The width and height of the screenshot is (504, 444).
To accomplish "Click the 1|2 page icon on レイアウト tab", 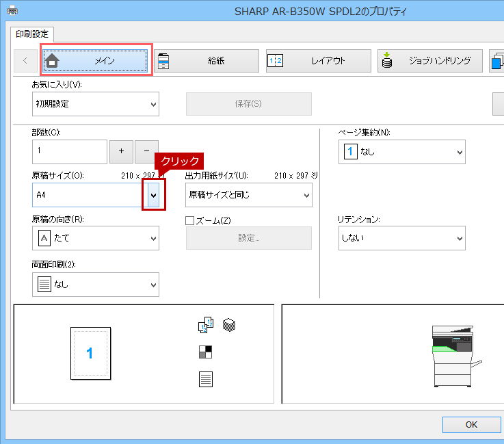I will tap(276, 61).
